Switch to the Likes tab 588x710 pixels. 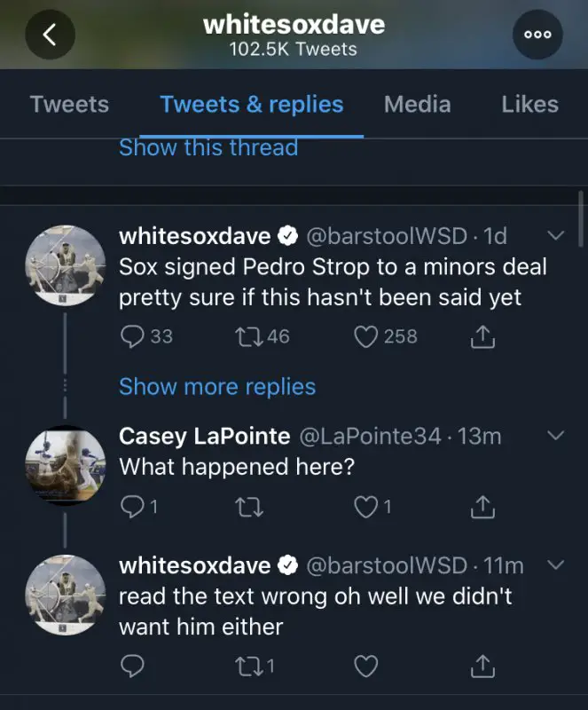tap(529, 104)
